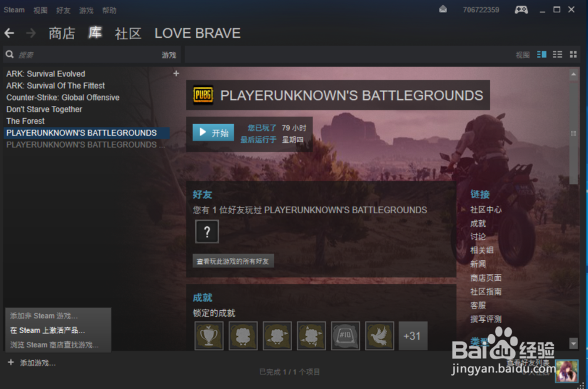Open the Write a Review (撰写评测) link
The height and width of the screenshot is (389, 588).
[x=486, y=319]
